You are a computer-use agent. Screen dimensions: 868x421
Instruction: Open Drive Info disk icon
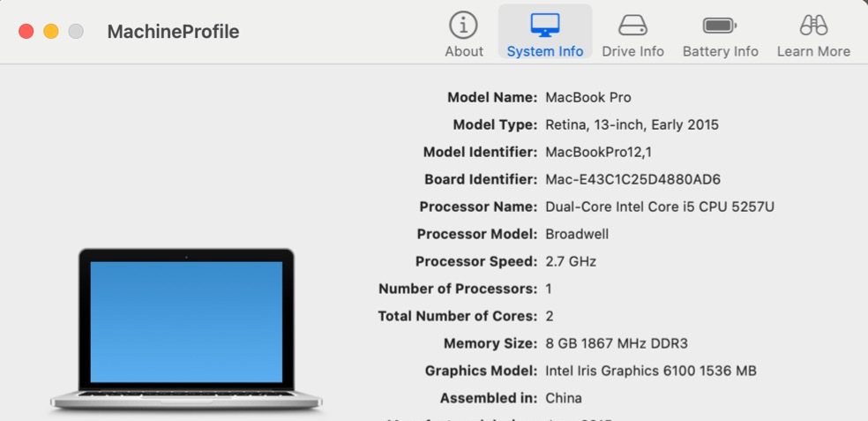pyautogui.click(x=632, y=26)
